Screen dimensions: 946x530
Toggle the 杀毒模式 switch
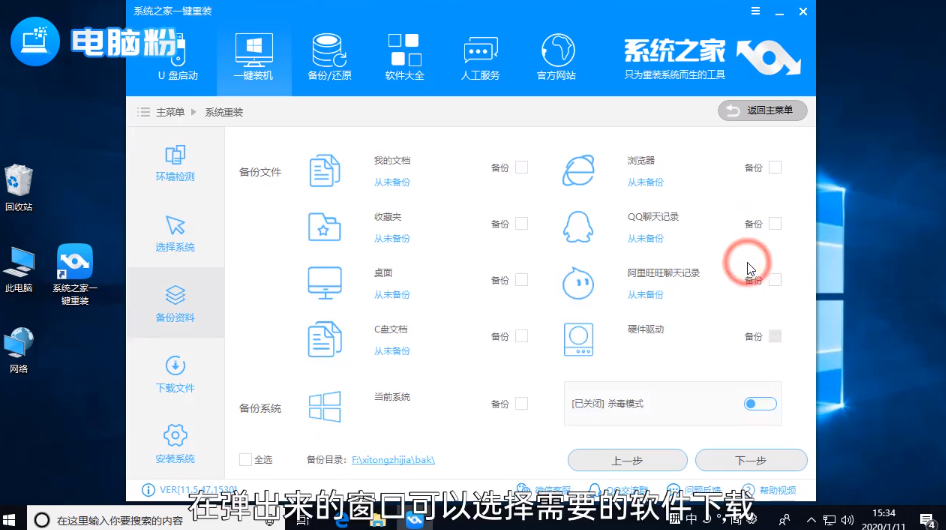pyautogui.click(x=760, y=404)
